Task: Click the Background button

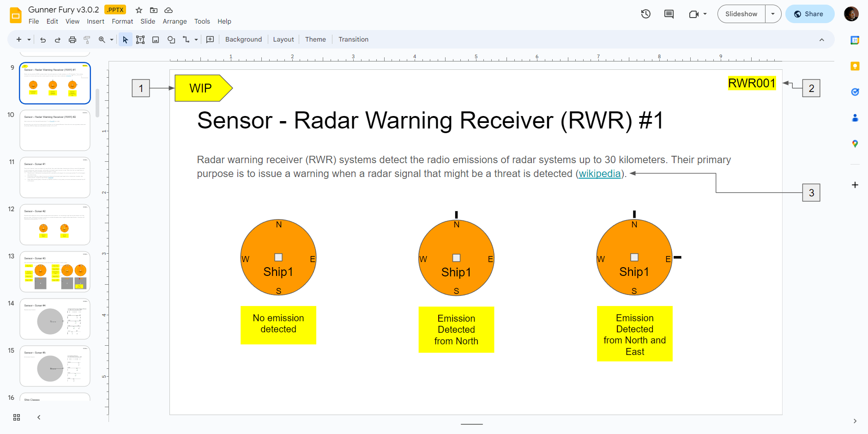Action: click(243, 40)
